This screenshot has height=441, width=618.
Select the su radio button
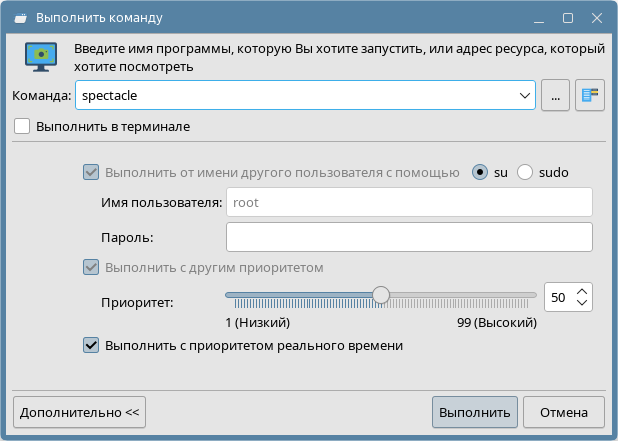(x=480, y=172)
